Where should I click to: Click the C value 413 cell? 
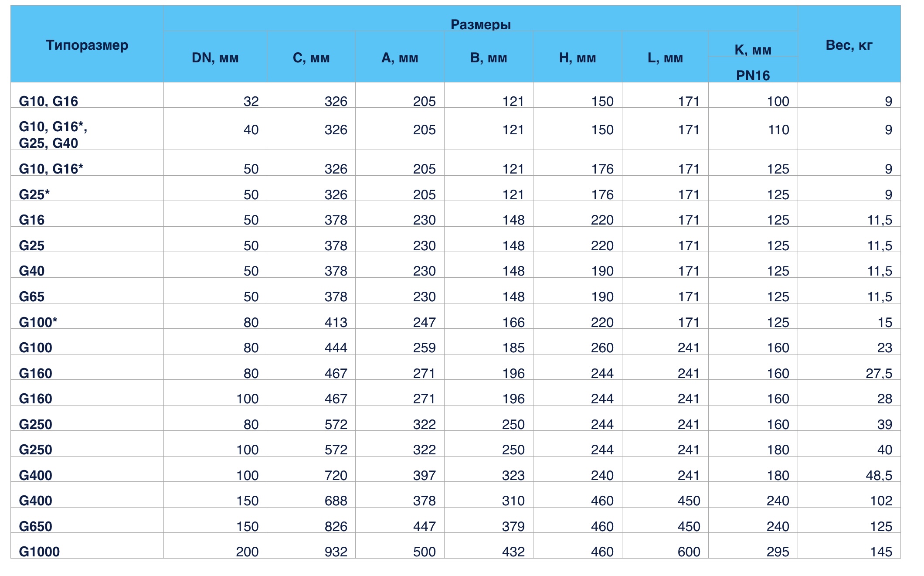(x=336, y=322)
